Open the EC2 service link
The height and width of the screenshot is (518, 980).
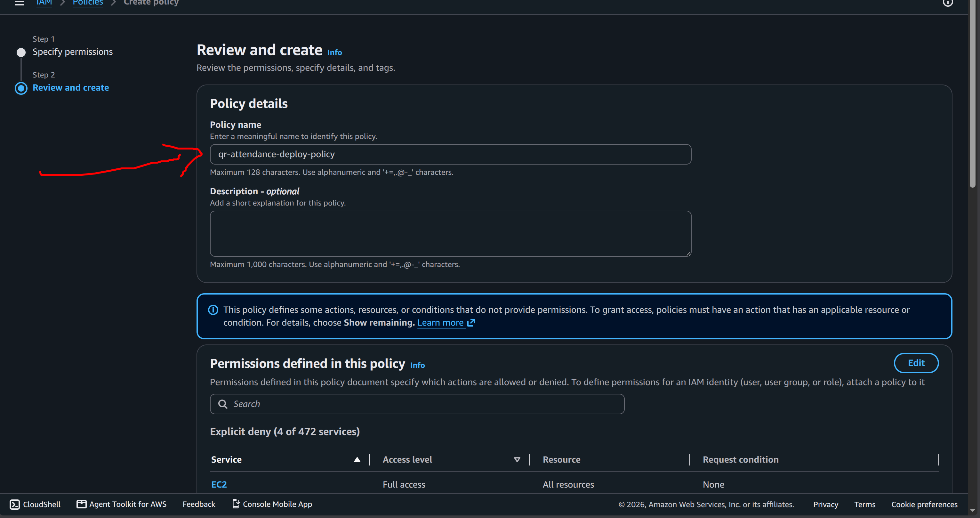[219, 484]
